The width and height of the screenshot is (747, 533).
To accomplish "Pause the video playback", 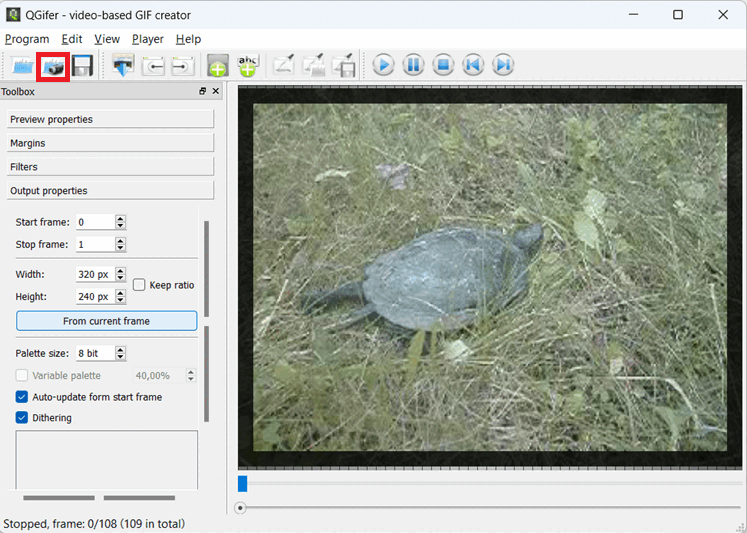I will [413, 65].
